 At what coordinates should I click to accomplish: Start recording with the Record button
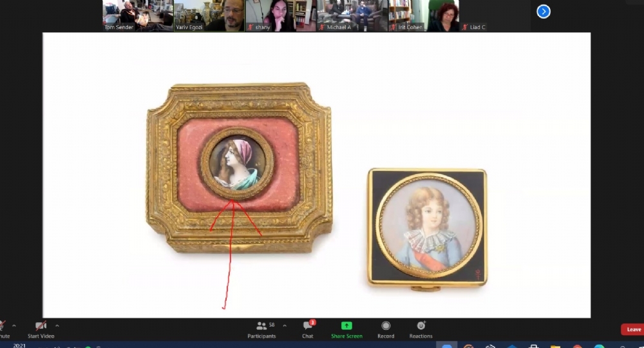386,330
